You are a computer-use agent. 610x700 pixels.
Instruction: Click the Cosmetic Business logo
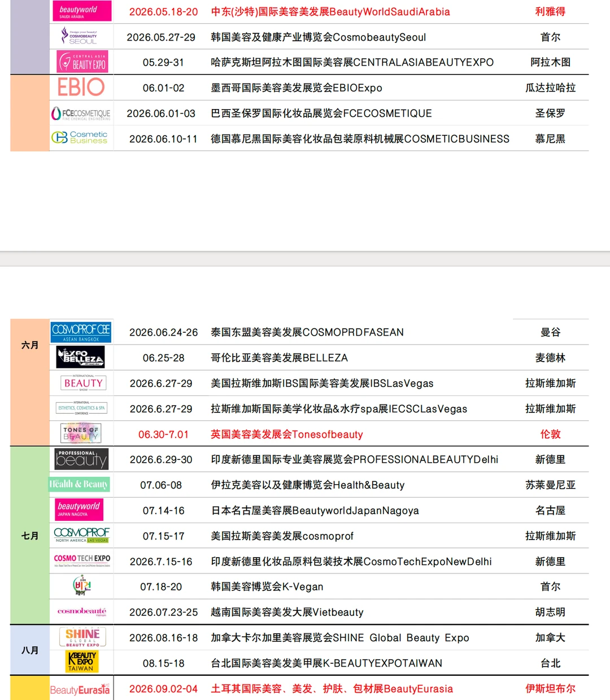pyautogui.click(x=81, y=138)
